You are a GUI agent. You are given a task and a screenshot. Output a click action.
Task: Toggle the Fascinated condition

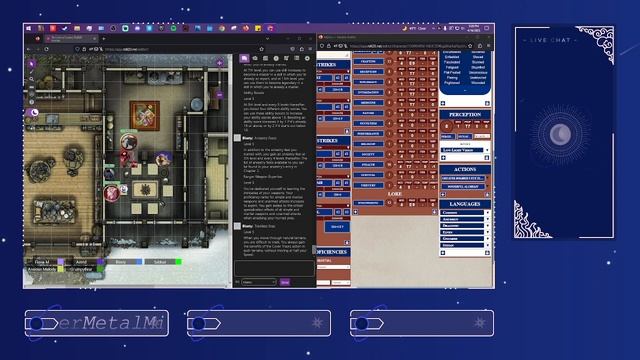point(452,62)
